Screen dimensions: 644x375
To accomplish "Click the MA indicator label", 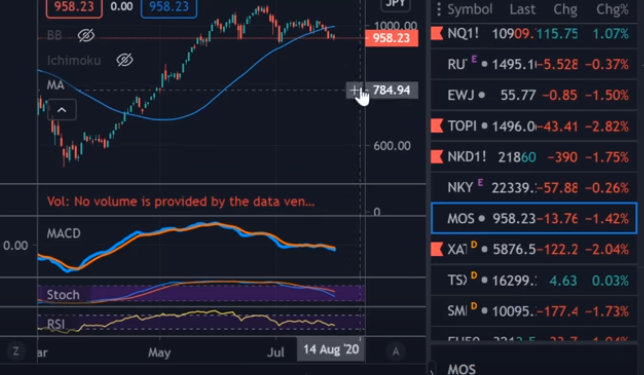I will (55, 85).
